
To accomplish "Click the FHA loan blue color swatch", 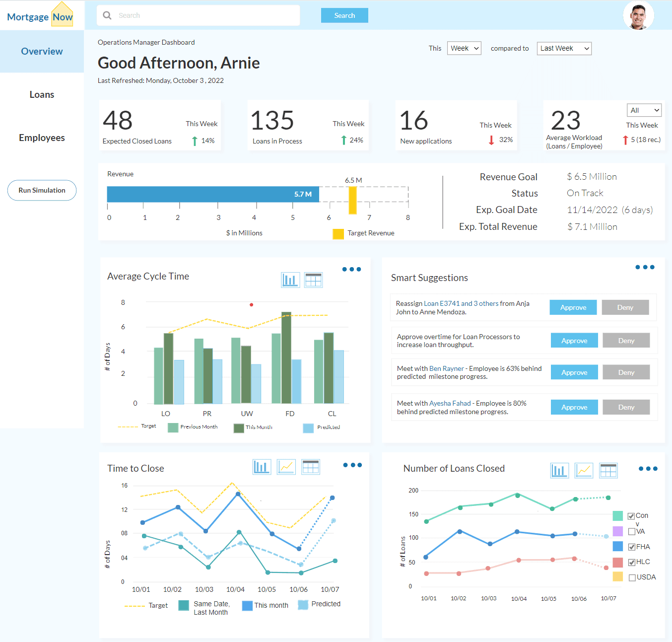I will (618, 547).
